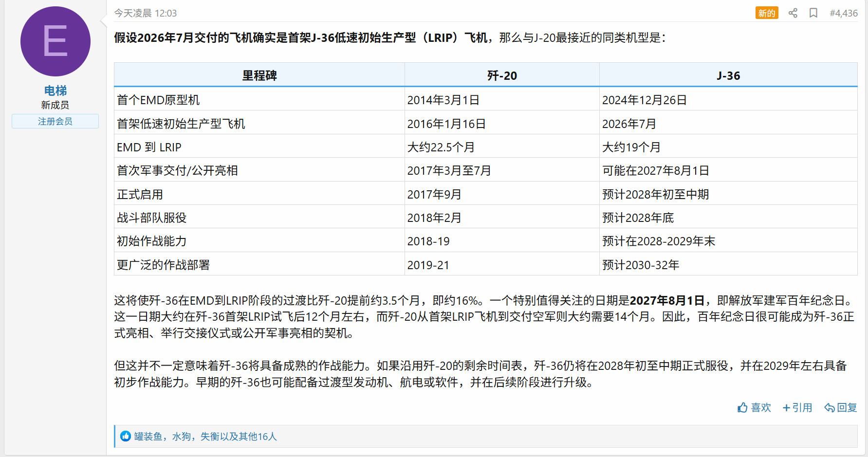Click cell 更广泛的作战部署
Viewport: 868px width, 457px height.
[259, 265]
